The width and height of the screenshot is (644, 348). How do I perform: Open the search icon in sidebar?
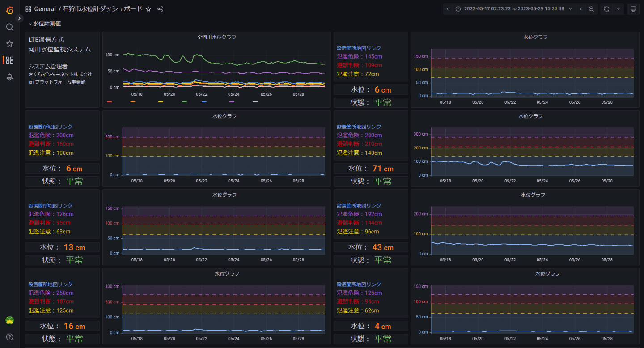[9, 27]
